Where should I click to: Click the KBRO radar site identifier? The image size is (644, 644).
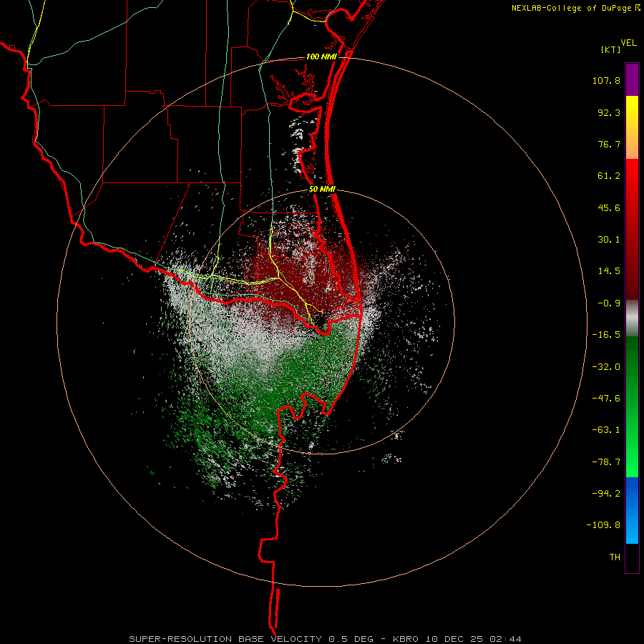click(x=406, y=639)
